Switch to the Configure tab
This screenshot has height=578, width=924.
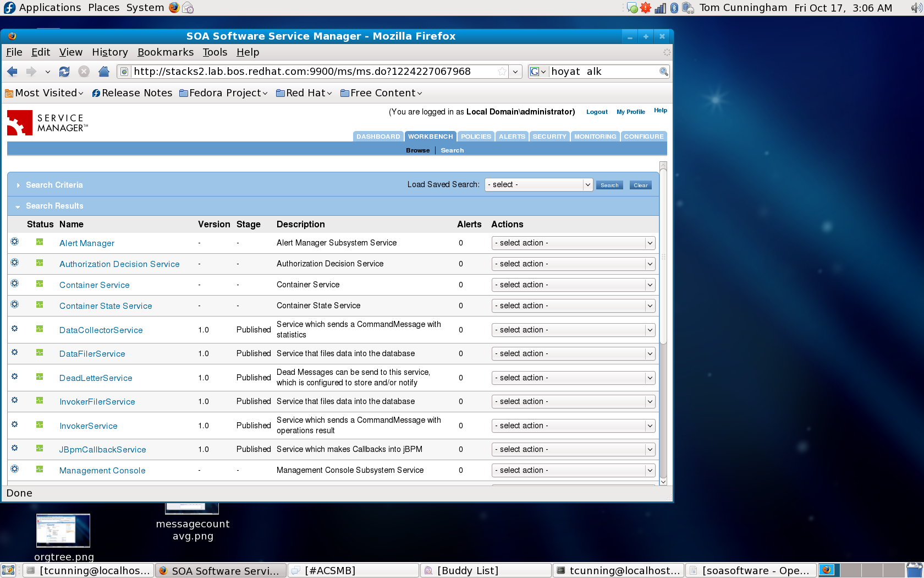643,137
